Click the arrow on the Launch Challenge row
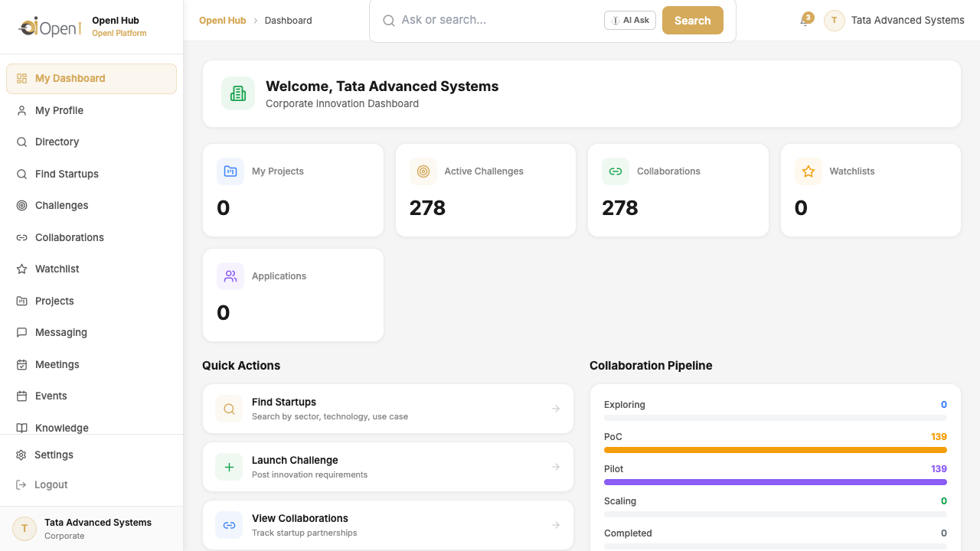Viewport: 980px width, 551px height. click(556, 467)
